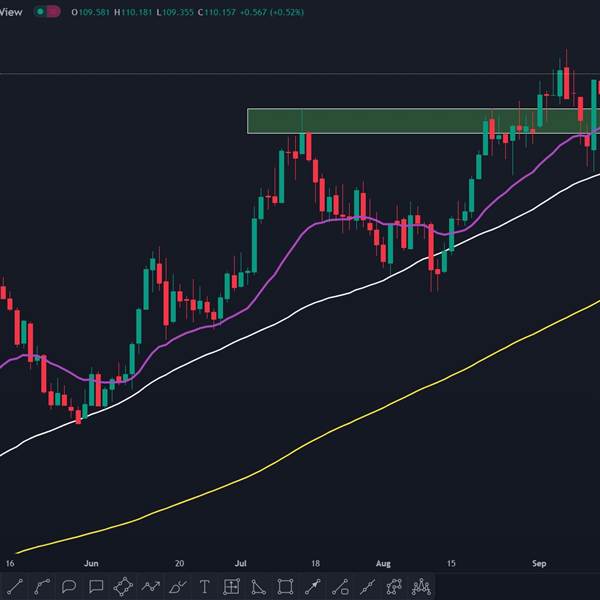600x600 pixels.
Task: Click the '15' time axis label
Action: 451,563
